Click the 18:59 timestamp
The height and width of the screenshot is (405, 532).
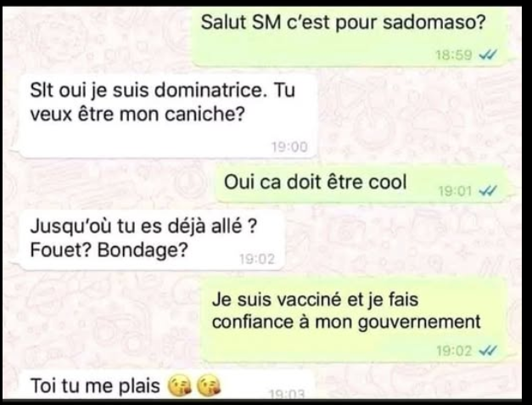tap(454, 54)
